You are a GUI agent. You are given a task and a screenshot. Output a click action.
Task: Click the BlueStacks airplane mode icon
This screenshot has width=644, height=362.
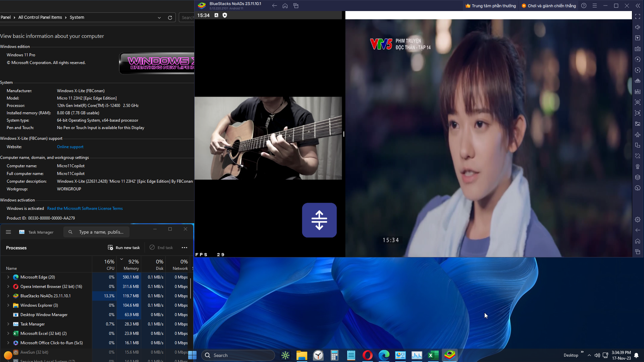tap(638, 134)
